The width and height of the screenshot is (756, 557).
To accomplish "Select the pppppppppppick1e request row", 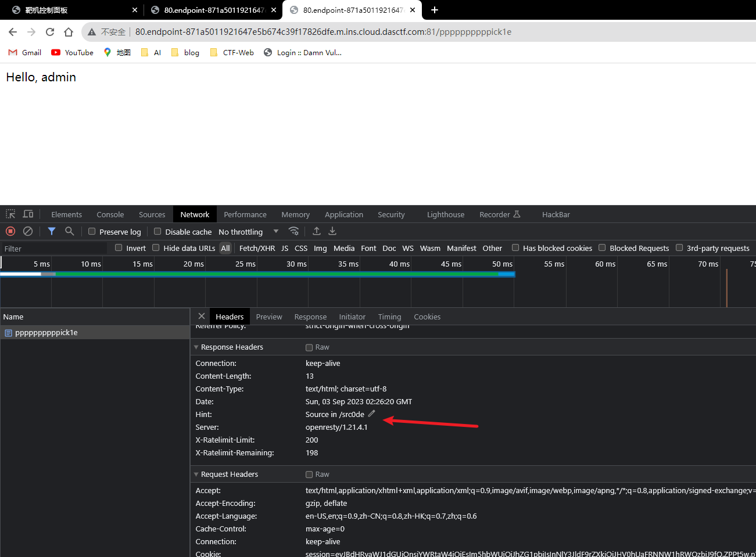I will (x=95, y=333).
